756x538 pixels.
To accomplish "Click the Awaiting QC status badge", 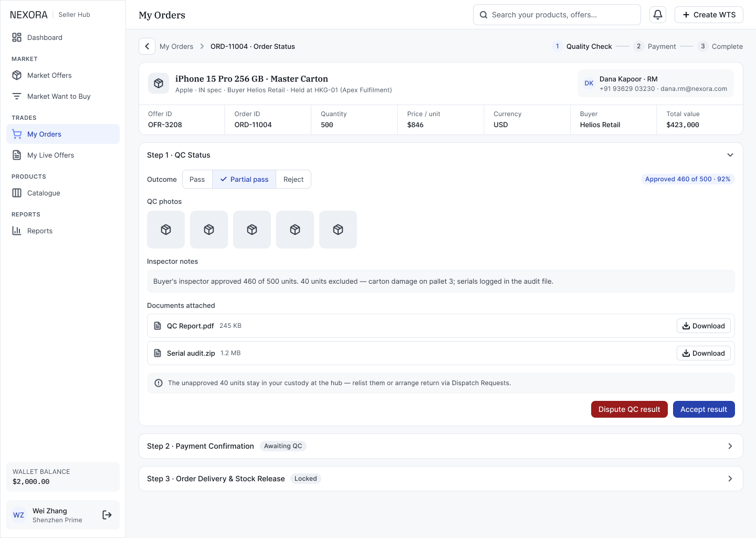I will tap(283, 446).
